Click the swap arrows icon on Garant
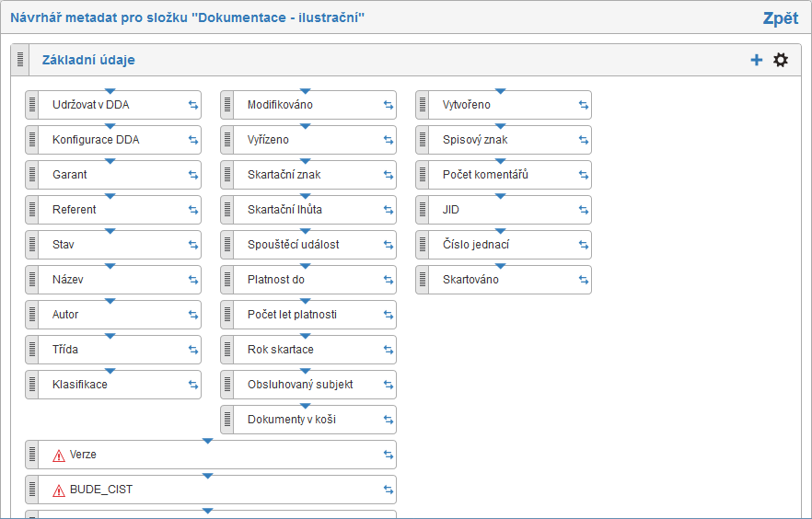Screen dimensions: 812x519 point(193,175)
